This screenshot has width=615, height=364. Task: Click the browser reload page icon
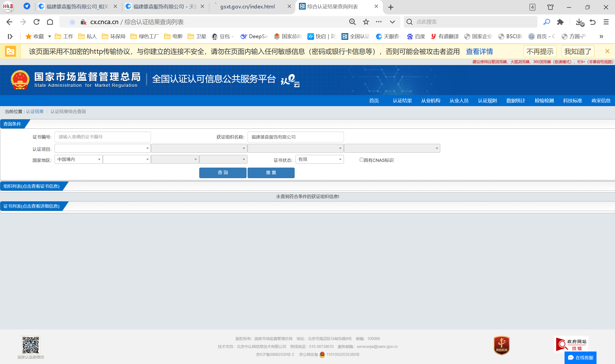coord(37,22)
